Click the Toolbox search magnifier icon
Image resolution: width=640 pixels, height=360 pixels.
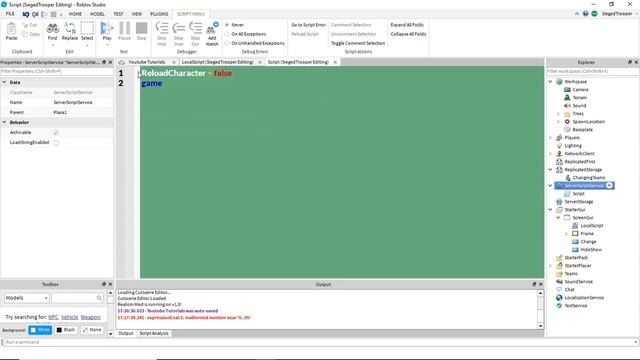click(99, 298)
